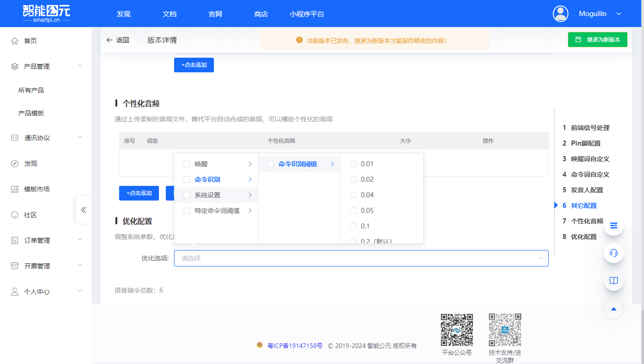Open the 优化选项 请选择 dropdown
The image size is (644, 364).
[x=361, y=258]
